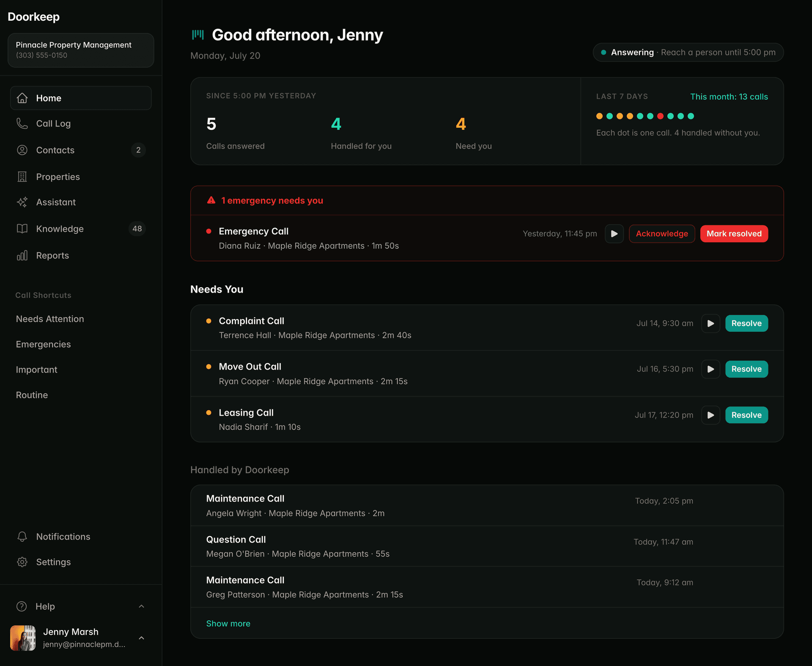Image resolution: width=812 pixels, height=666 pixels.
Task: Click the 4 Need you stat
Action: pyautogui.click(x=473, y=134)
